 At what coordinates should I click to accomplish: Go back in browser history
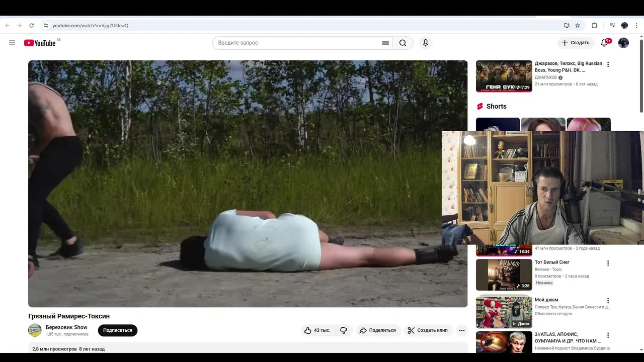tap(8, 26)
